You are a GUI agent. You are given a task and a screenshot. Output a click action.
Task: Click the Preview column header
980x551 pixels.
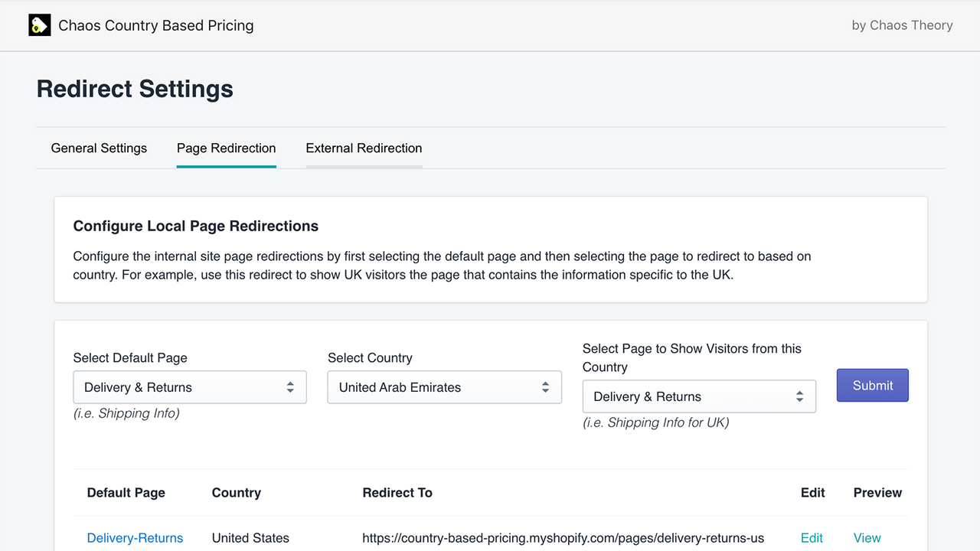(877, 493)
